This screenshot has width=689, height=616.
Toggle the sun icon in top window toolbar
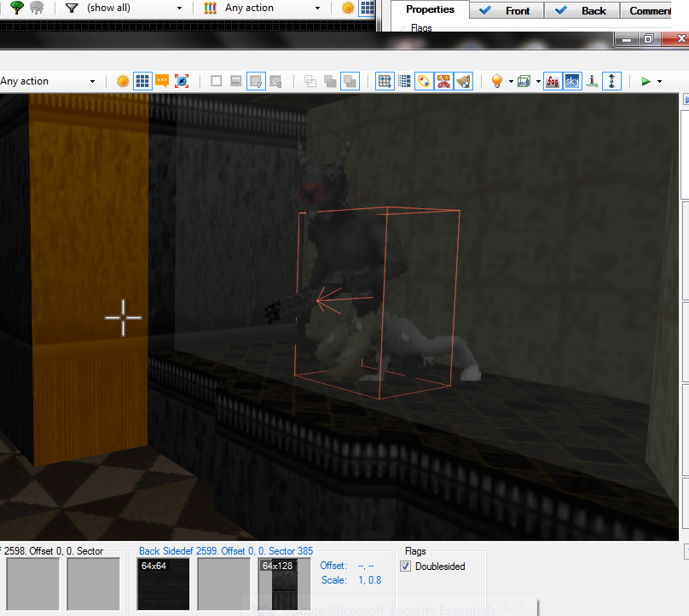tap(348, 8)
